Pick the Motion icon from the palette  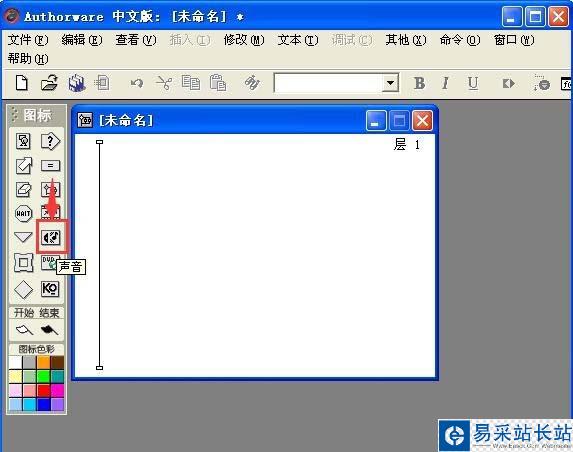pos(23,166)
